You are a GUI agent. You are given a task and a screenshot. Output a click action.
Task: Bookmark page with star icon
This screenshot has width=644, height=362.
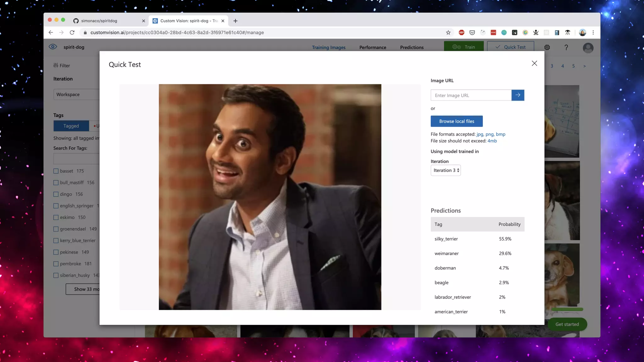point(448,33)
